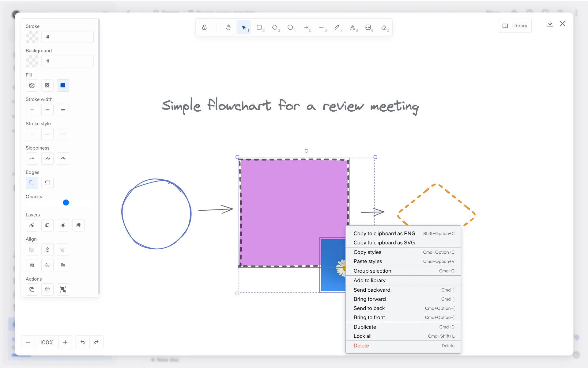
Task: Set stroke style to dashed
Action: click(47, 134)
